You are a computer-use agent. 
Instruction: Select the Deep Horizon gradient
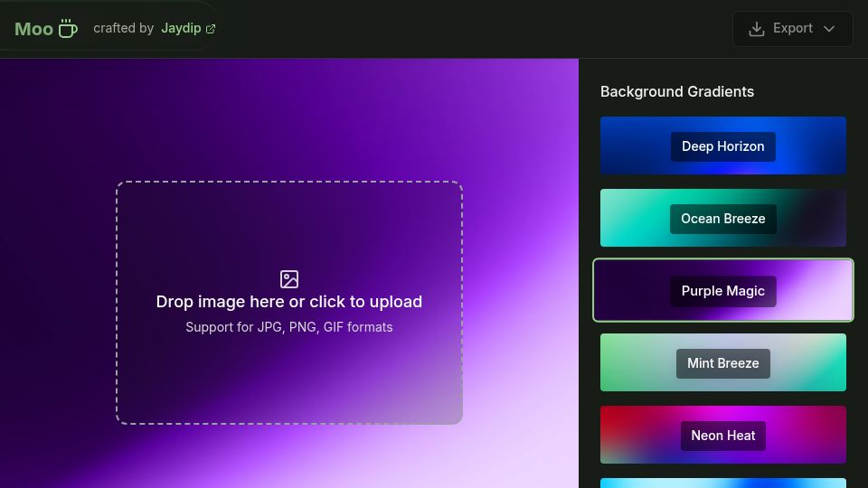[723, 145]
